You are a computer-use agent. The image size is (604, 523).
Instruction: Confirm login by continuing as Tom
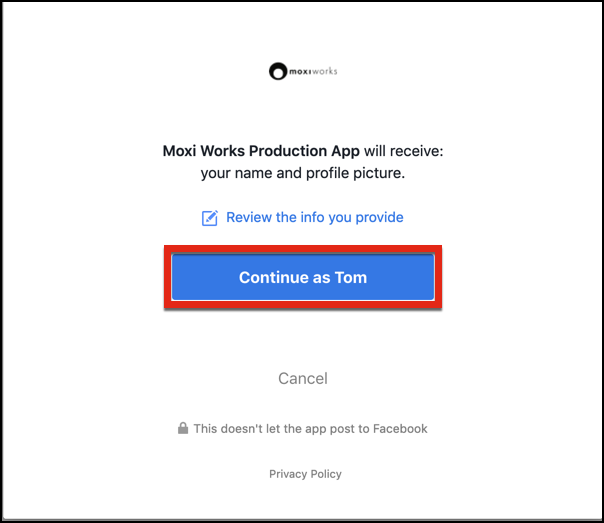(302, 277)
